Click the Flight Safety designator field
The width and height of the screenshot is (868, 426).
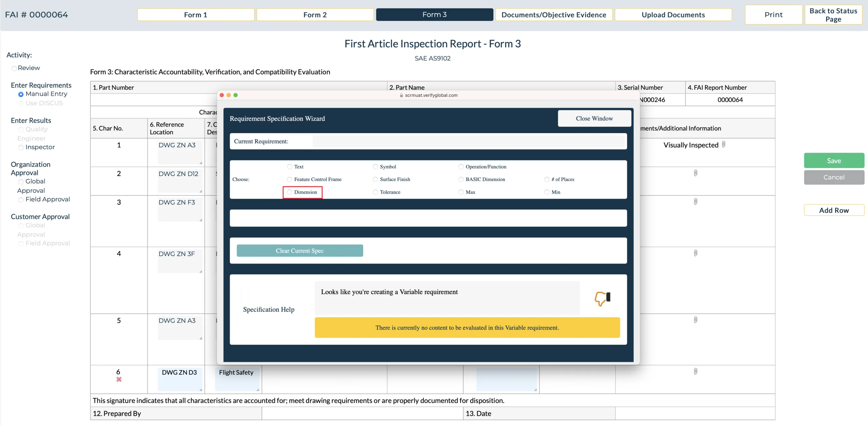pyautogui.click(x=237, y=379)
